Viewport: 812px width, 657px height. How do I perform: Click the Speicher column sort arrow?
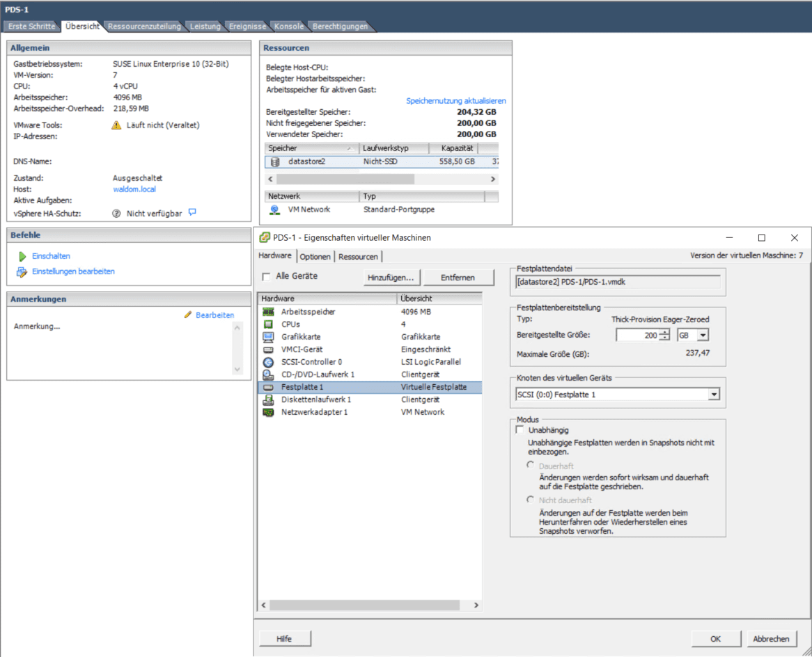350,148
